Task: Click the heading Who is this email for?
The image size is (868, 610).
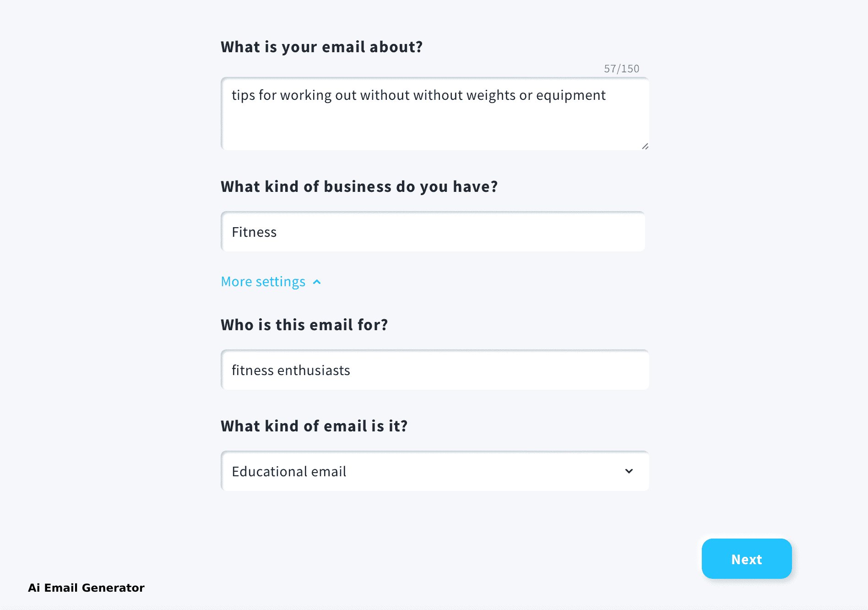Action: [304, 325]
